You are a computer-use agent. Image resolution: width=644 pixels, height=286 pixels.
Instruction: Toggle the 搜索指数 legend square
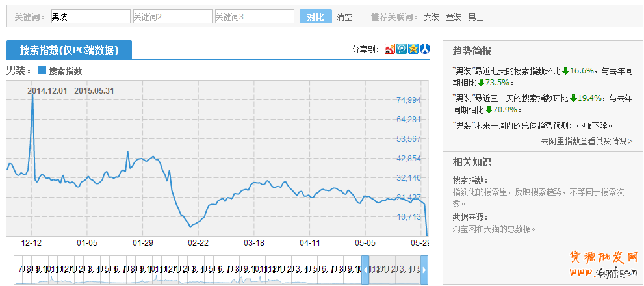point(42,70)
